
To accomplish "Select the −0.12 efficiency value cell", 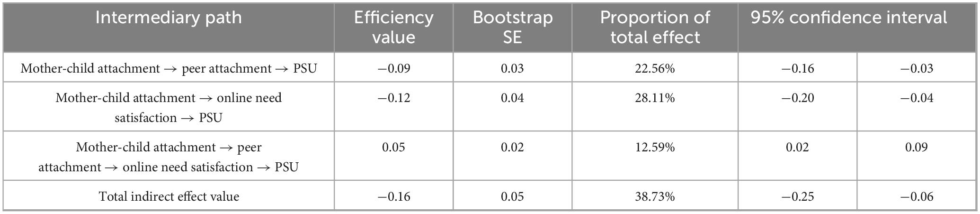I will (393, 98).
